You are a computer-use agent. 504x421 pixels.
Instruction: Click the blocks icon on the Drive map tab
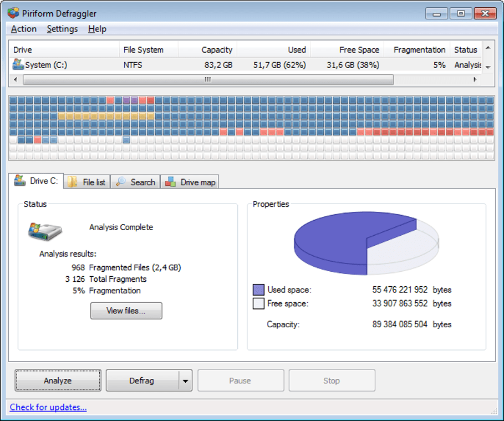(171, 181)
